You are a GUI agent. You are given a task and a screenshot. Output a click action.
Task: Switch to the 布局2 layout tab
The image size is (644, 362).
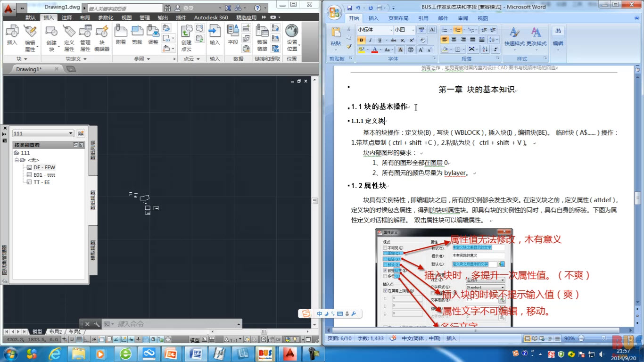click(x=56, y=332)
